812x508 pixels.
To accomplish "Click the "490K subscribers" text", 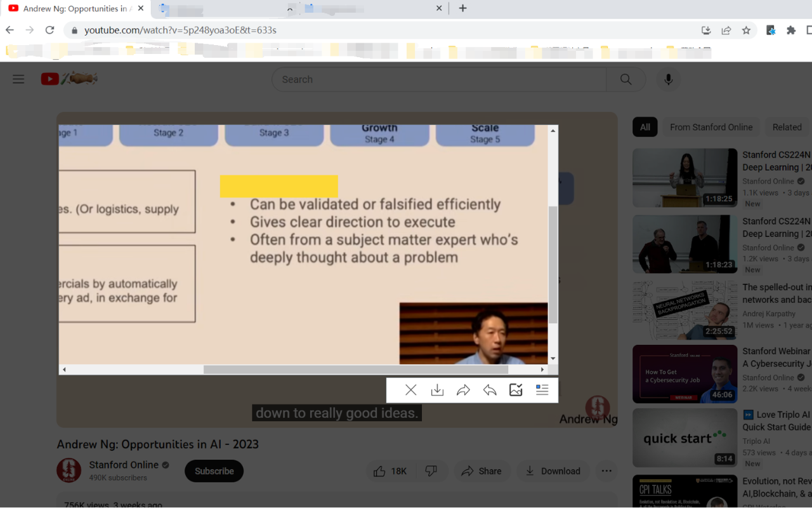I will (118, 478).
